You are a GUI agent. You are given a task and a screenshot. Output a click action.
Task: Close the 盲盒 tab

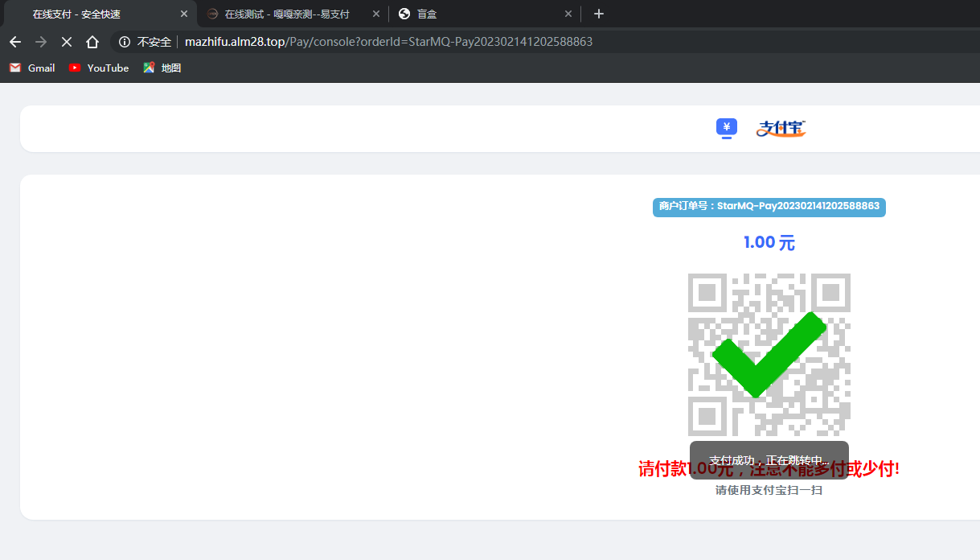tap(568, 14)
